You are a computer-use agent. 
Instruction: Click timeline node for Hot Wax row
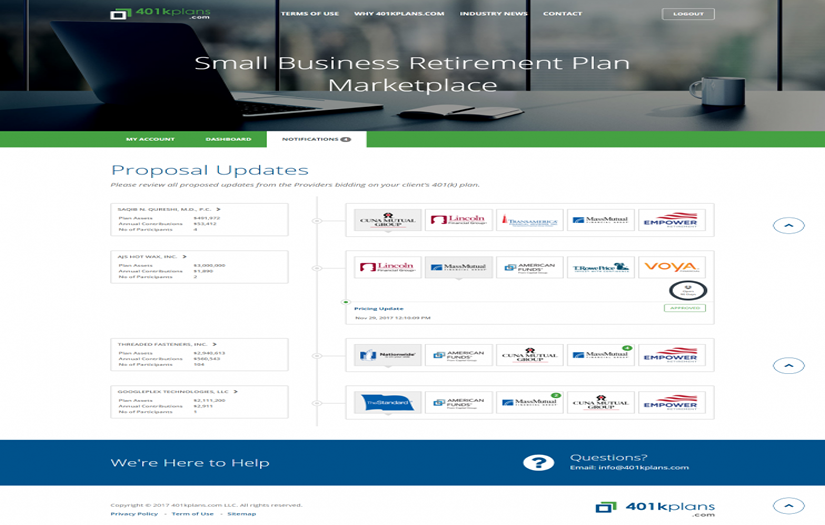tap(317, 268)
